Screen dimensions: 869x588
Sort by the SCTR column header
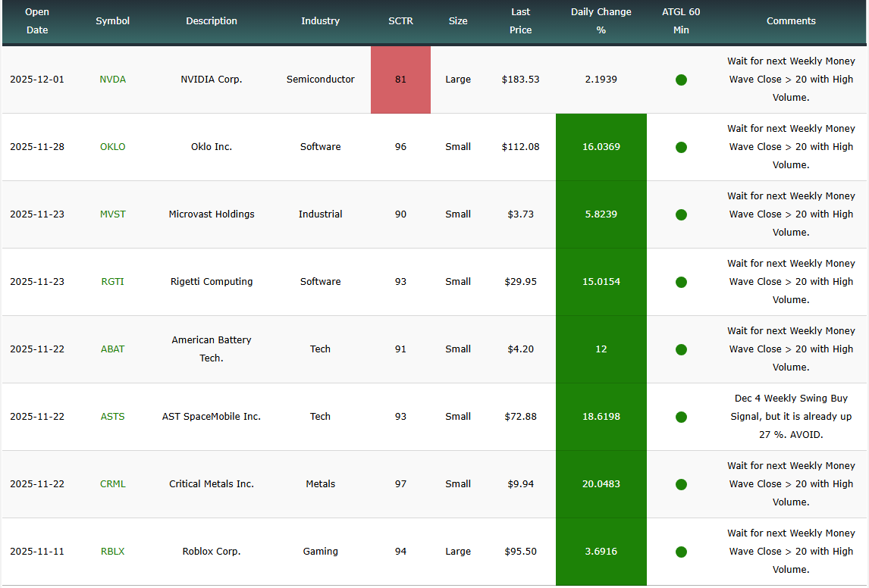400,21
